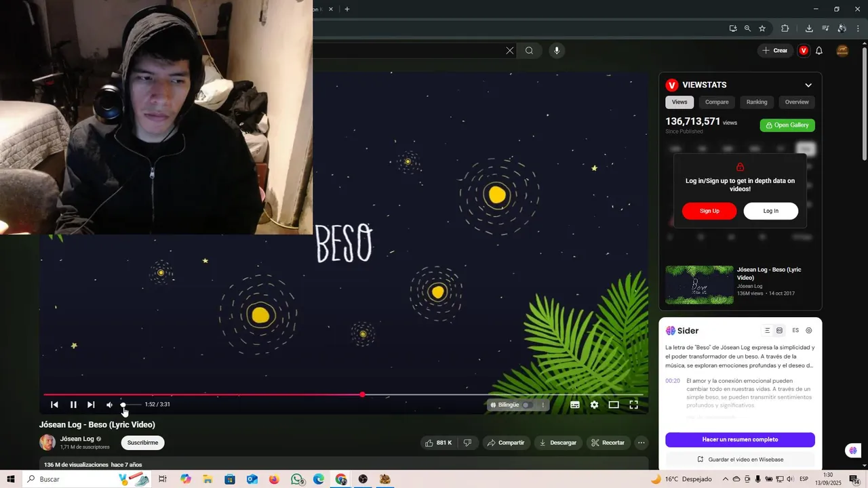Click the Open Gallery button
The image size is (868, 488).
point(787,125)
